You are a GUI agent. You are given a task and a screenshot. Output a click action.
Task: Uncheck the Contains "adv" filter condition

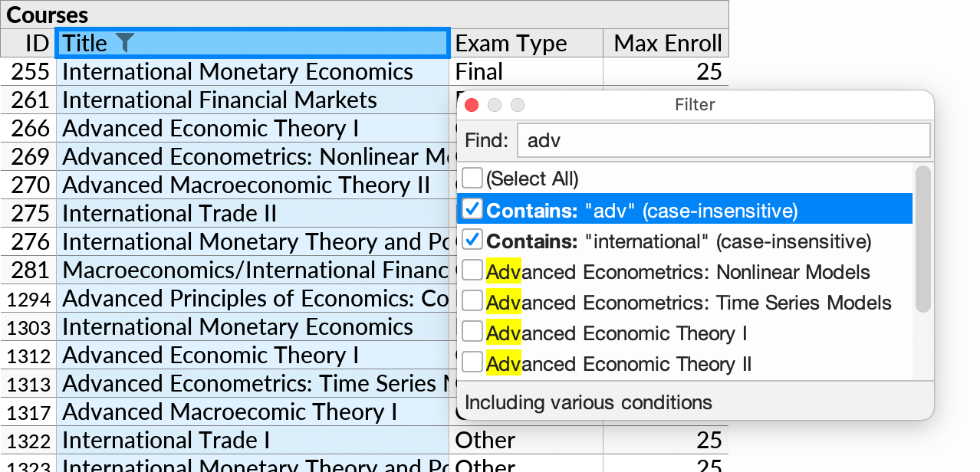(472, 208)
